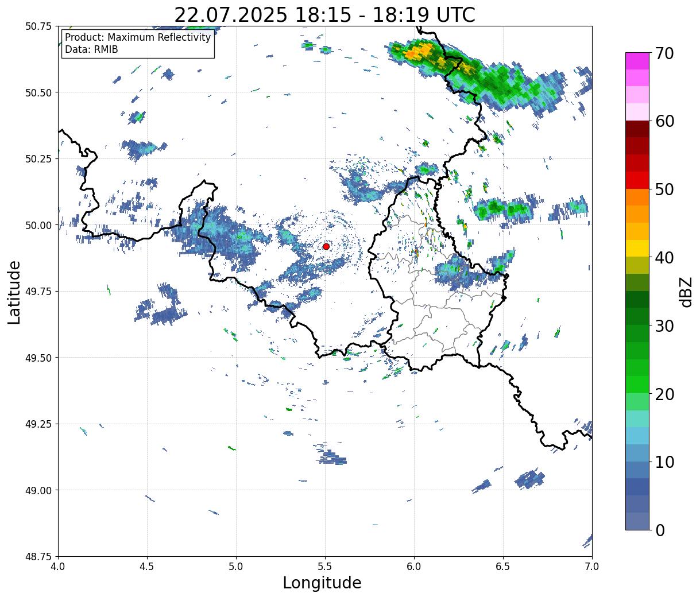Click the red radar location marker
The width and height of the screenshot is (700, 597).
(326, 246)
